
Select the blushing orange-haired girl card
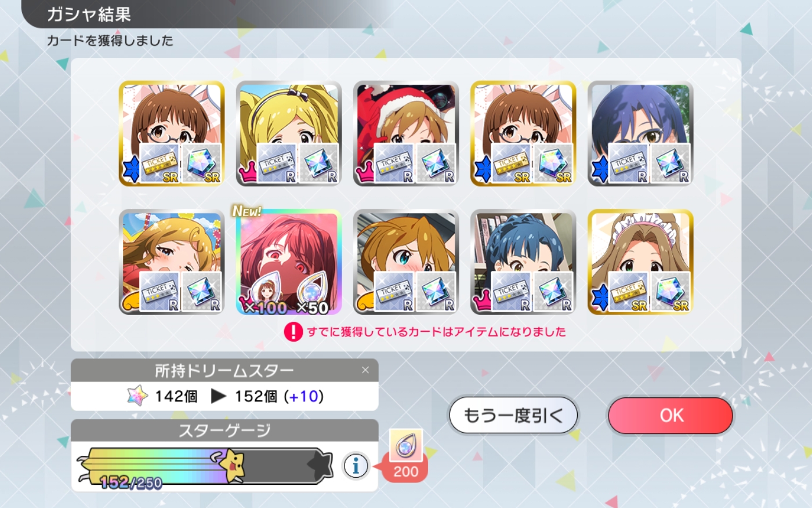[406, 262]
